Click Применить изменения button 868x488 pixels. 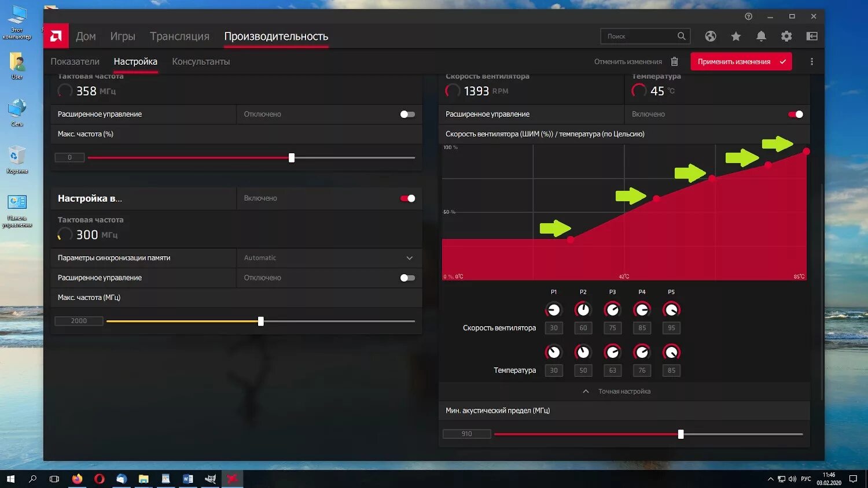coord(741,61)
